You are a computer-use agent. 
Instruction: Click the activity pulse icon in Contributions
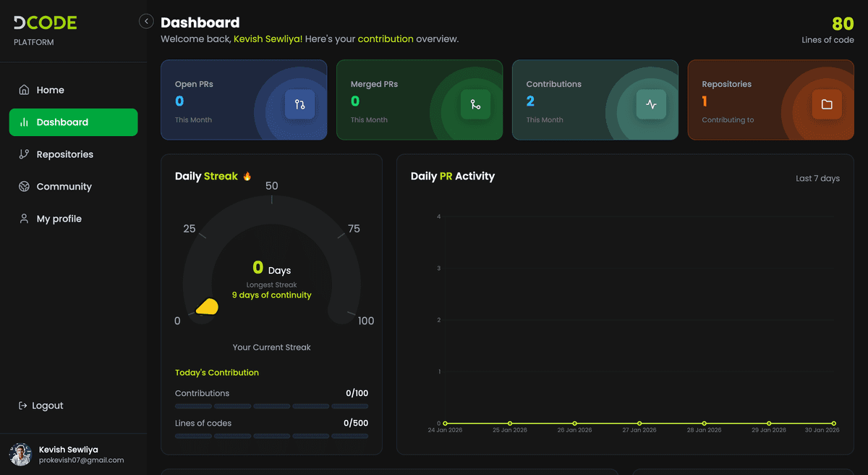tap(651, 104)
